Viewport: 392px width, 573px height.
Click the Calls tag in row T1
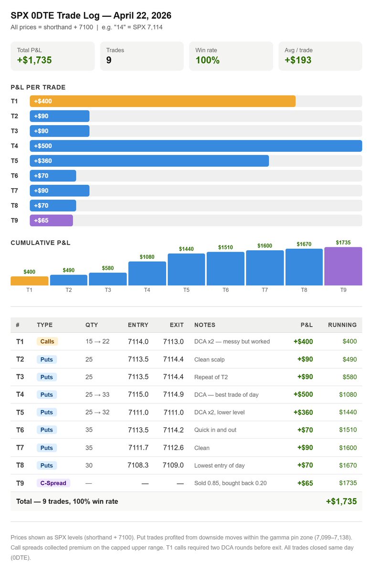pyautogui.click(x=47, y=341)
